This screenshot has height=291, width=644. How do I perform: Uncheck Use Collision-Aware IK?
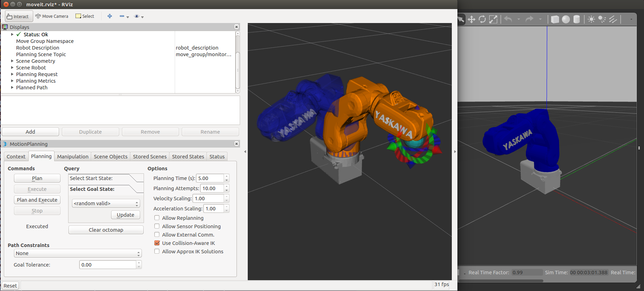157,243
